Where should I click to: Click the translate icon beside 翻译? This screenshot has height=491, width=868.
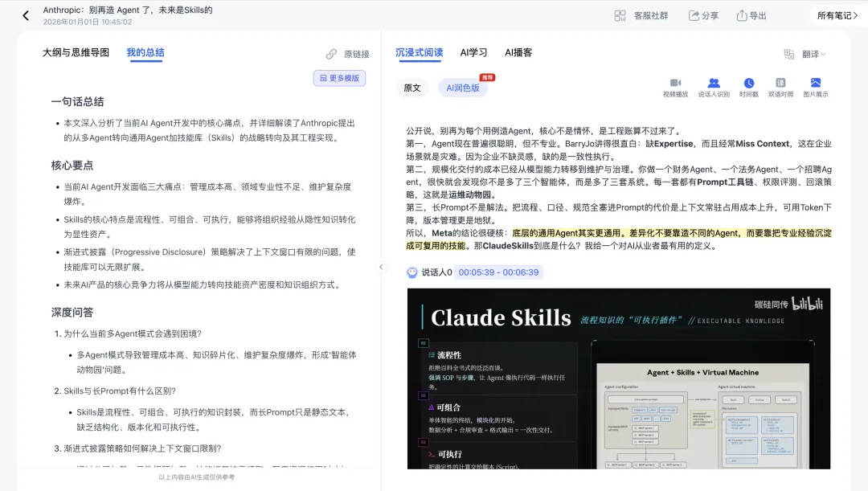(789, 55)
